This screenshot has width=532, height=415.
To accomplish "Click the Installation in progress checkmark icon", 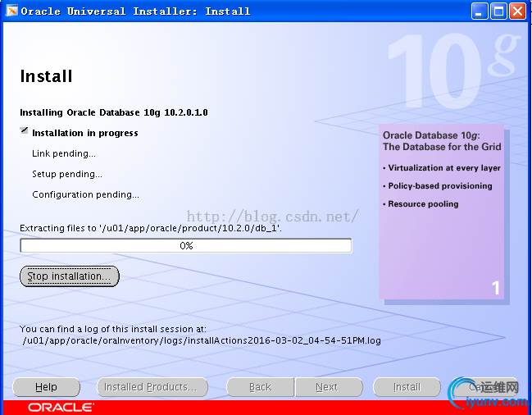I will pyautogui.click(x=24, y=130).
